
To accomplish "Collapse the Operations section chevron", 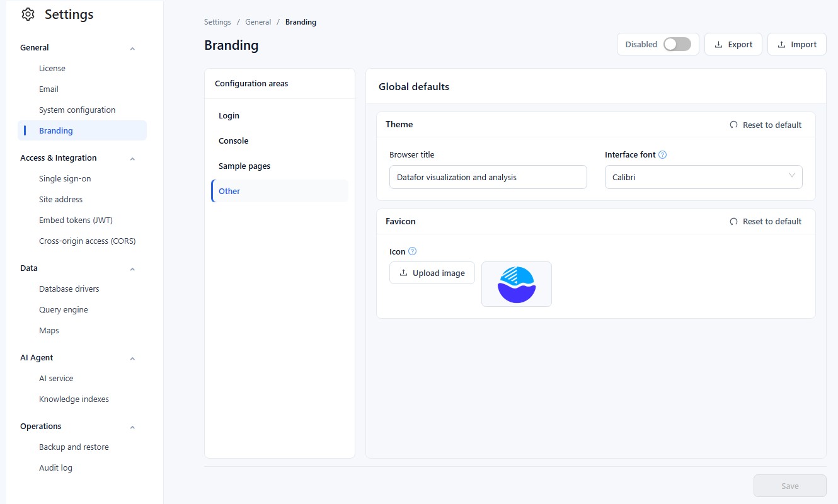I will pos(132,427).
